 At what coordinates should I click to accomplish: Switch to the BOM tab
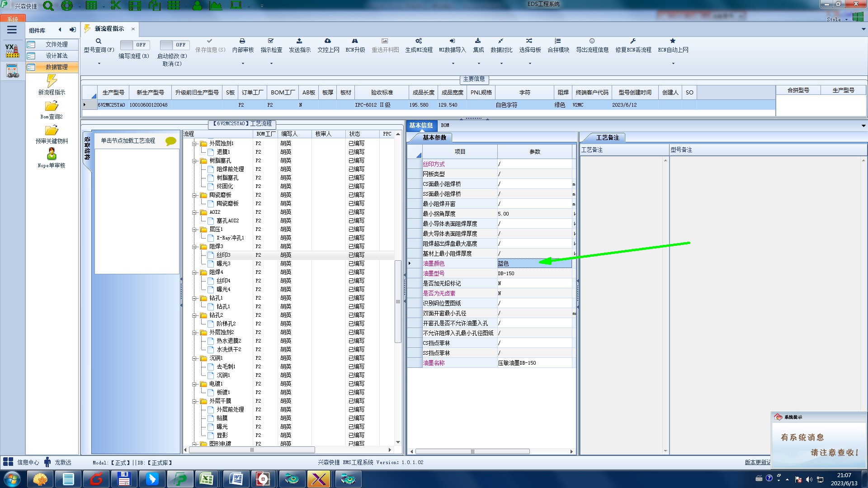coord(445,125)
